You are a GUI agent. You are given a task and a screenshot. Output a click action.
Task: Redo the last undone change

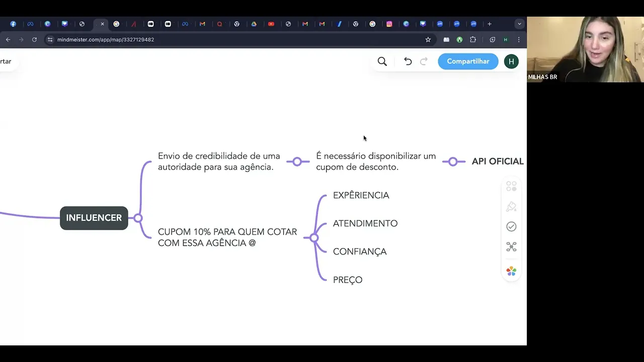[x=424, y=61]
